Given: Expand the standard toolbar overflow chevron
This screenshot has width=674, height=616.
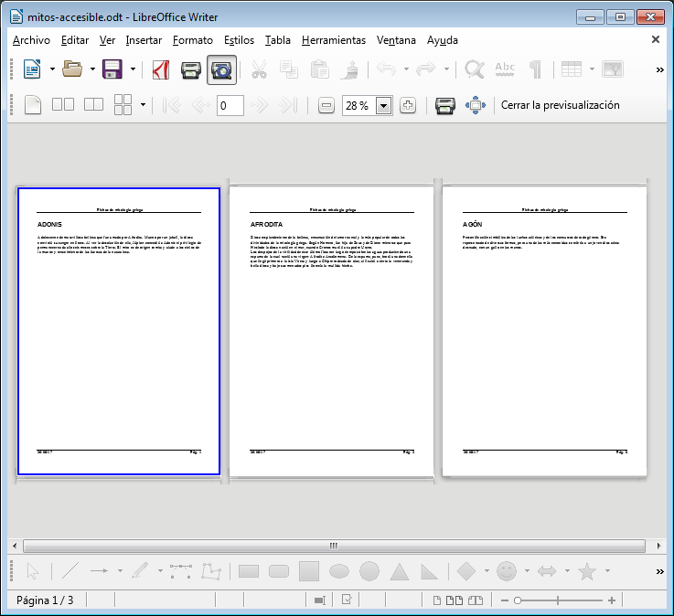Looking at the screenshot, I should coord(659,69).
